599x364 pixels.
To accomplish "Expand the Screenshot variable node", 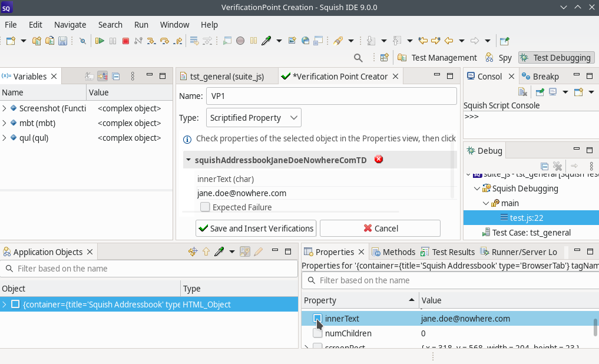I will tap(5, 108).
